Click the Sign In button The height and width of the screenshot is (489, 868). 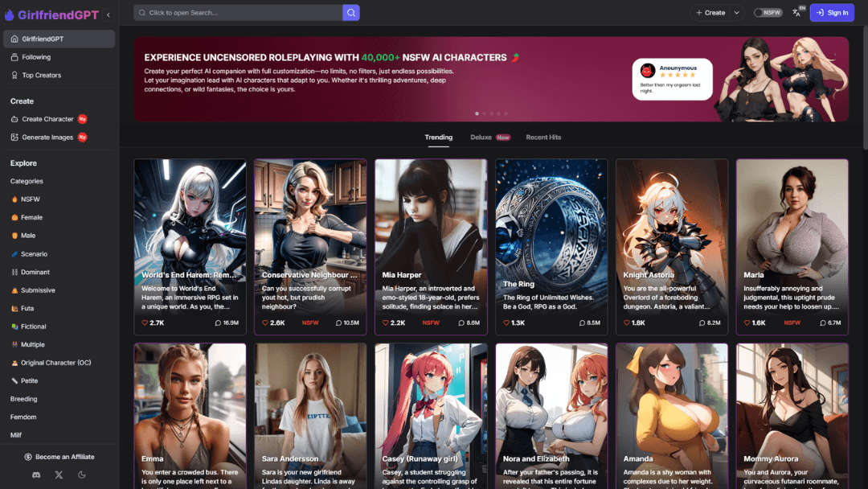pos(832,13)
